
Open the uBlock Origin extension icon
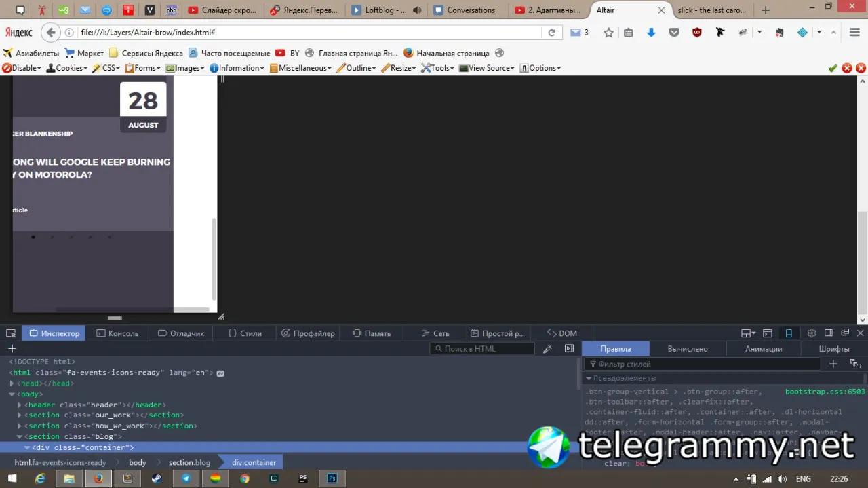(697, 32)
